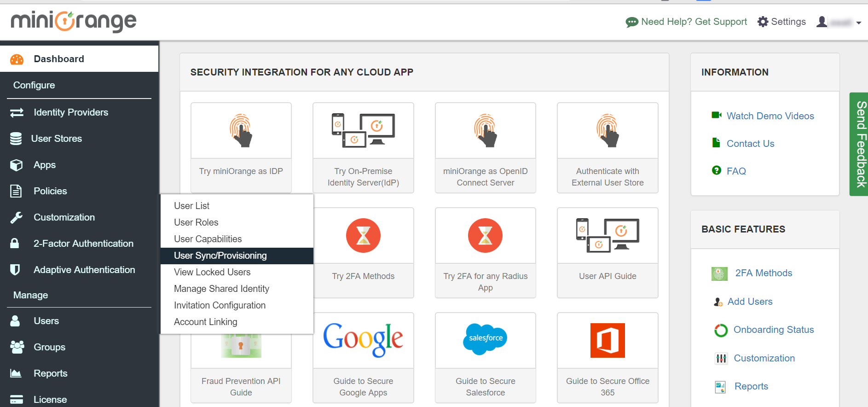Screen dimensions: 868x407
Task: Open the Onboarding Status link
Action: 773,330
